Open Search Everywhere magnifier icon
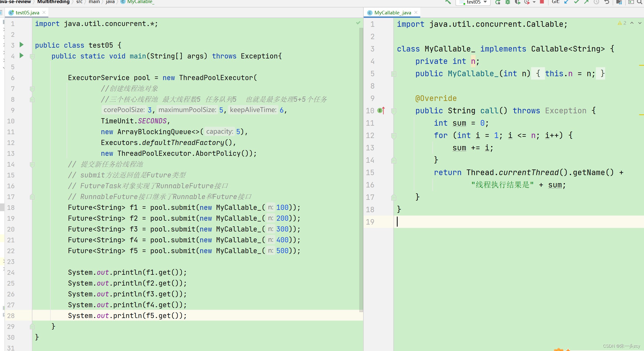The image size is (644, 351). (x=640, y=2)
